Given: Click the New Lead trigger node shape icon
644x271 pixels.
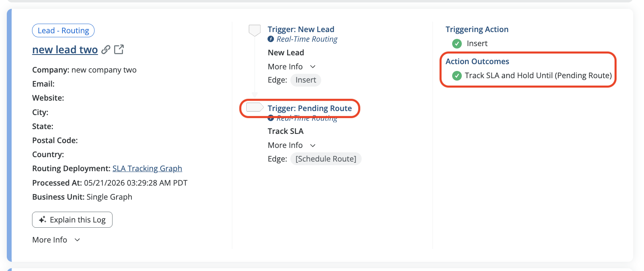Looking at the screenshot, I should [255, 30].
